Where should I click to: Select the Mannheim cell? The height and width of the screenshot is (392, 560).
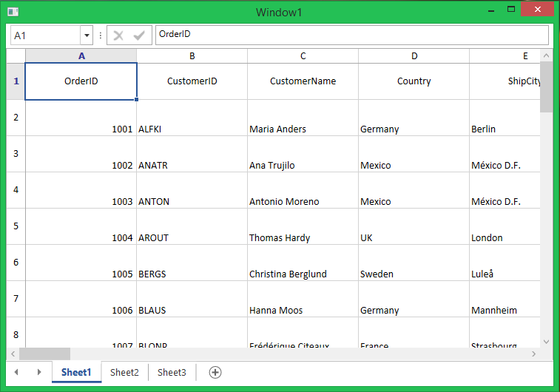505,299
